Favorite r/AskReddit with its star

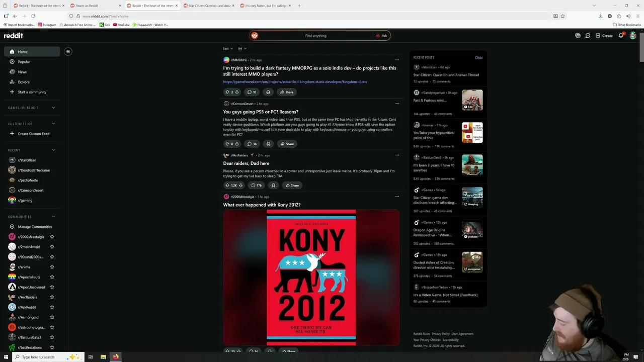pyautogui.click(x=52, y=307)
